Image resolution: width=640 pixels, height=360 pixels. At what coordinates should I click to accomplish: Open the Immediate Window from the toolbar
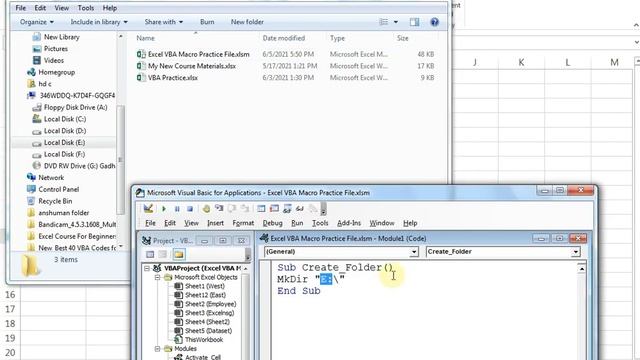click(x=274, y=209)
